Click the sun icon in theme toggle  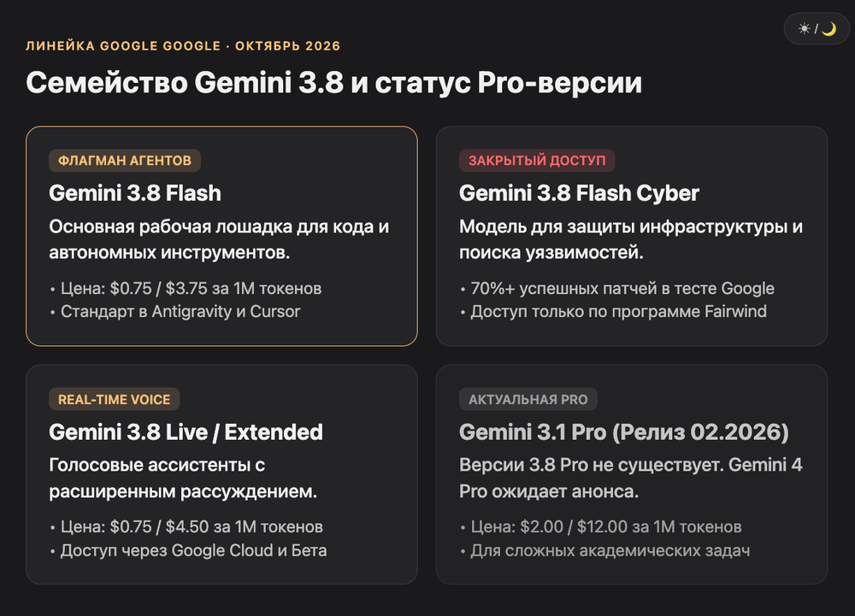pos(804,28)
